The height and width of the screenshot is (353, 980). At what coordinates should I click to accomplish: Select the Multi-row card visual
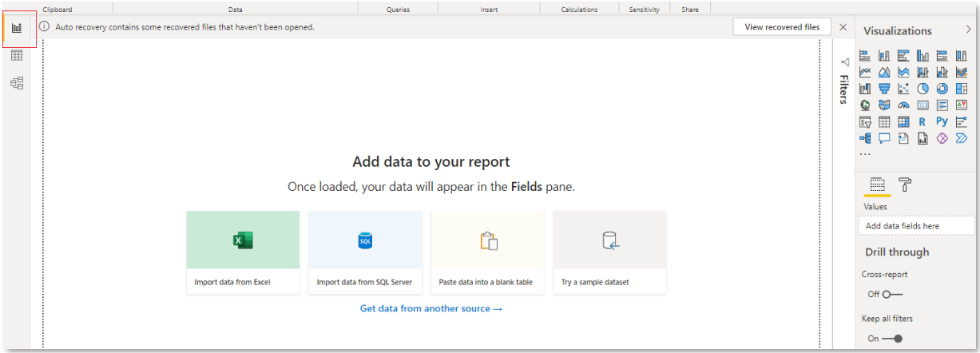click(x=942, y=105)
